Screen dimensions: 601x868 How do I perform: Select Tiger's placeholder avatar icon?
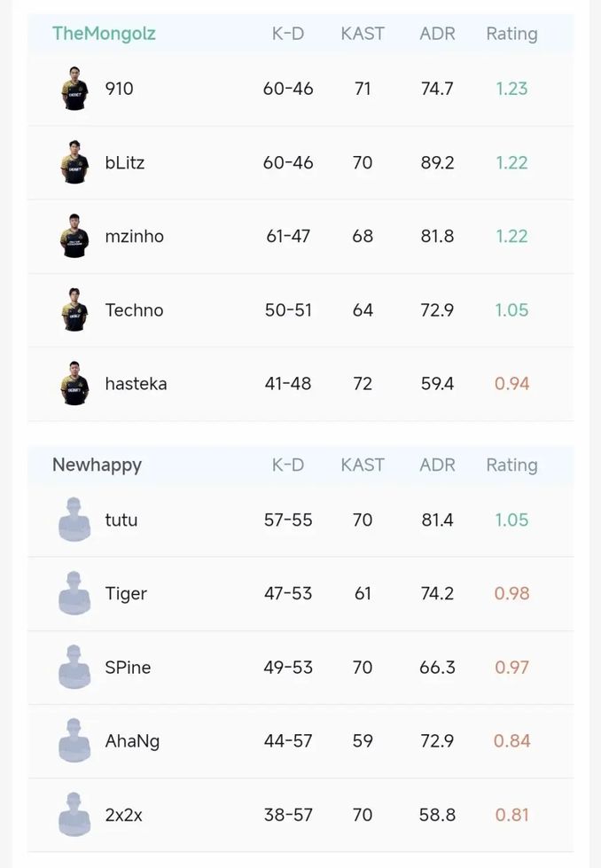(x=75, y=593)
